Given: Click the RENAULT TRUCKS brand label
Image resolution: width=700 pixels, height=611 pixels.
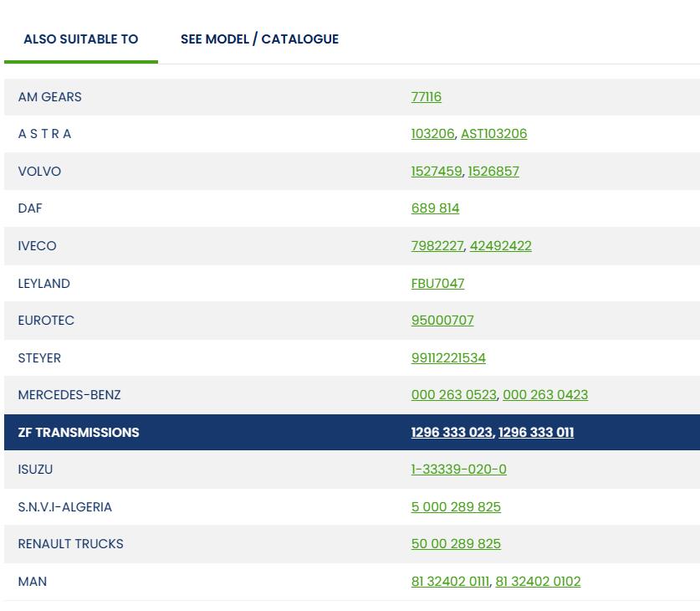Looking at the screenshot, I should 70,544.
